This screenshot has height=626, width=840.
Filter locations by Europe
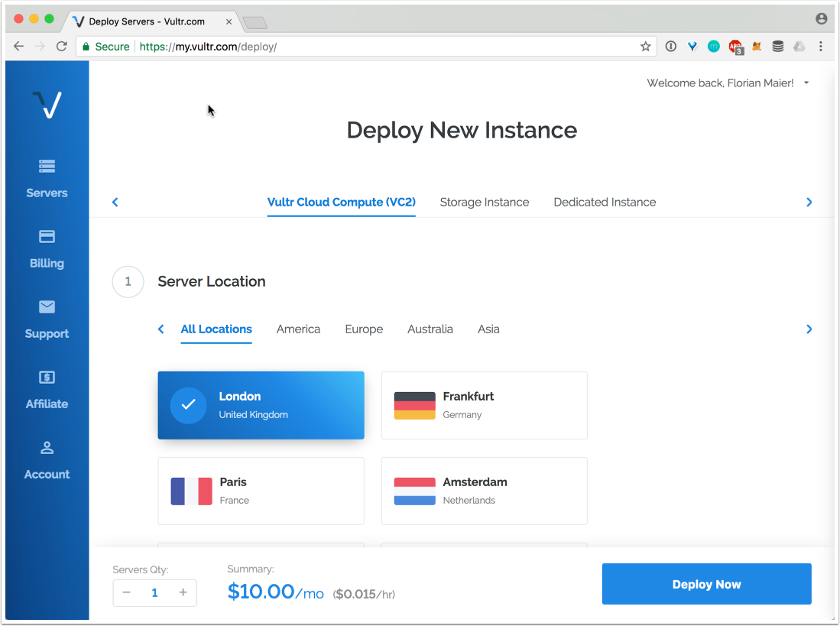click(364, 329)
